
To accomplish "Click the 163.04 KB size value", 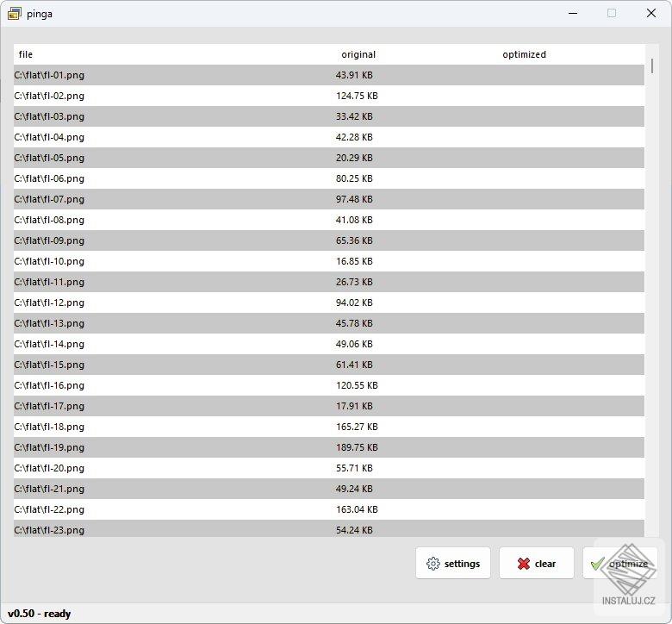I will [x=357, y=509].
